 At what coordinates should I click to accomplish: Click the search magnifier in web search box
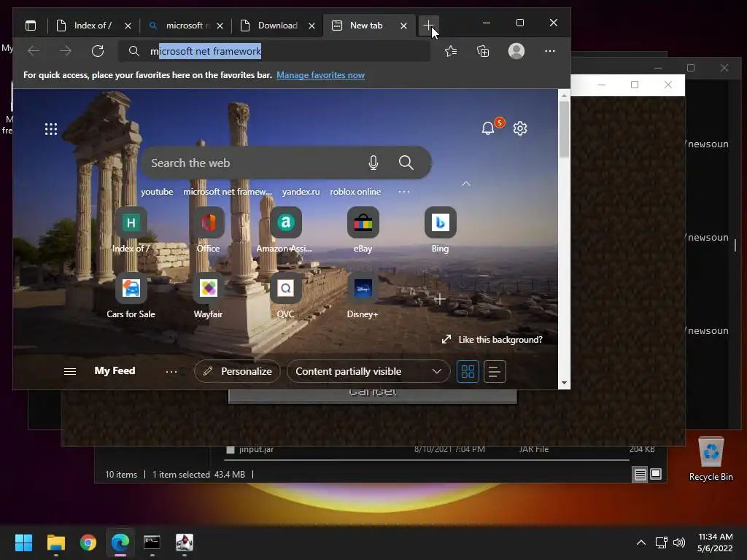(406, 163)
